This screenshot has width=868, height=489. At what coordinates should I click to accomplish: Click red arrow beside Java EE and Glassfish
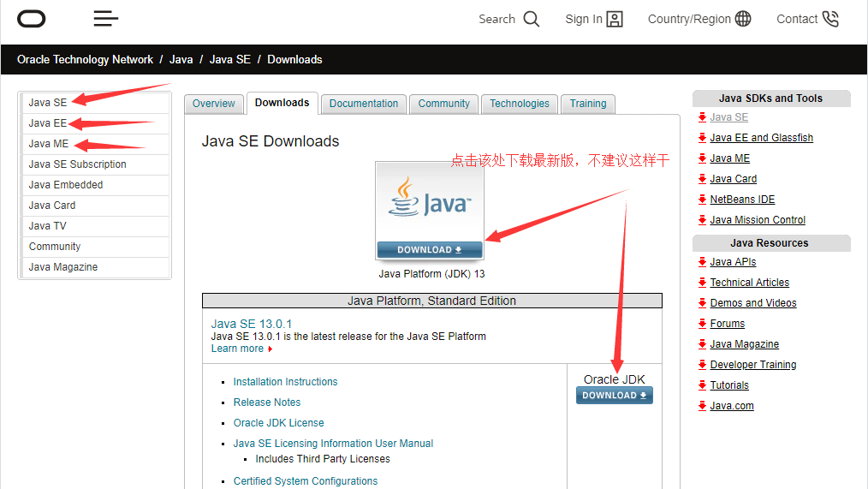coord(702,138)
